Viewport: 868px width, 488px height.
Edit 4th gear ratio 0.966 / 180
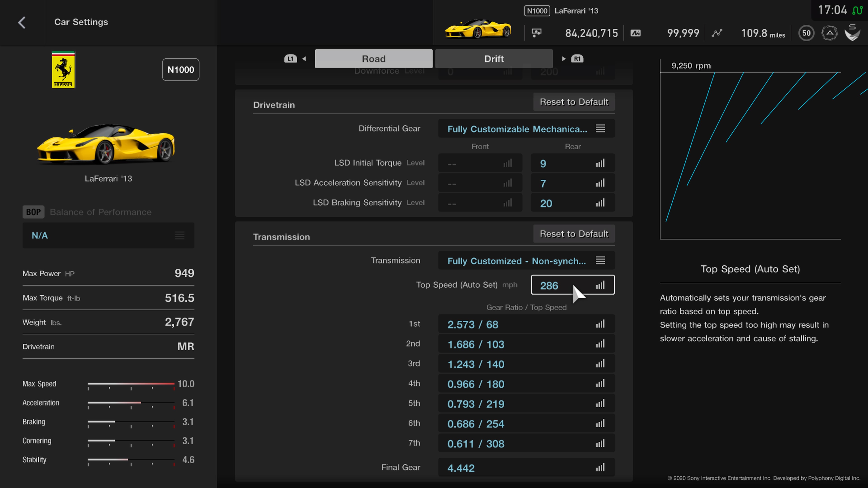pyautogui.click(x=526, y=384)
